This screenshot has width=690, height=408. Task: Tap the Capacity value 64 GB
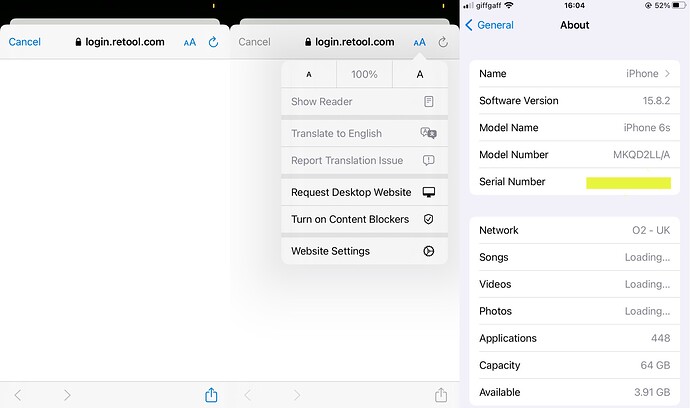pyautogui.click(x=655, y=365)
